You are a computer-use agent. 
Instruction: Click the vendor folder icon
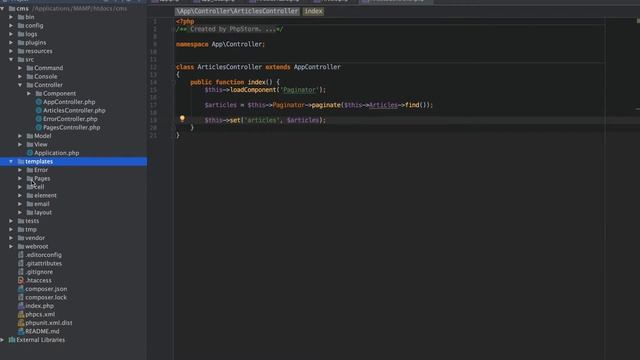click(21, 238)
